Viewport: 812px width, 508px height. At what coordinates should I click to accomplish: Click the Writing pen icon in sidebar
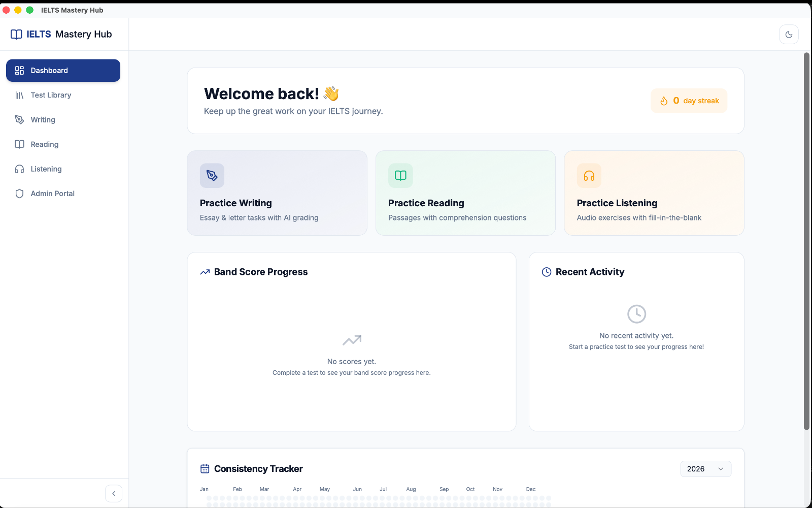(x=19, y=120)
